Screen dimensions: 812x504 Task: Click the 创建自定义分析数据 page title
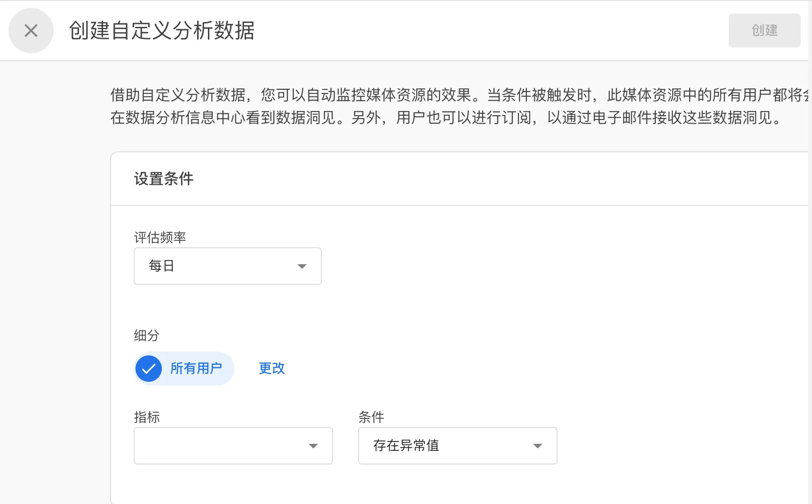pos(162,31)
